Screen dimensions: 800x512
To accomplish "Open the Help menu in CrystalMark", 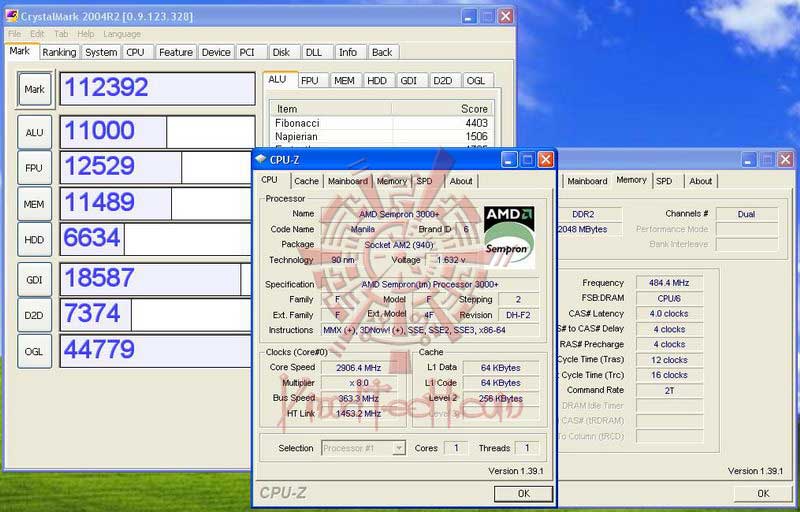I will tap(86, 34).
